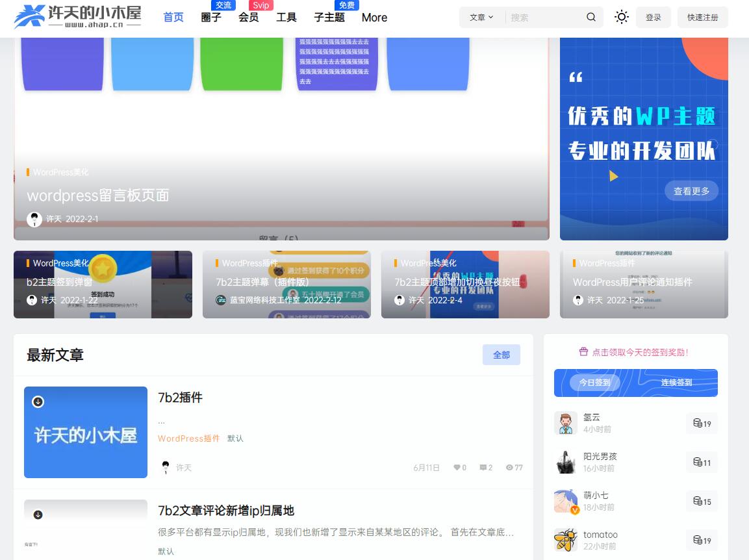The image size is (749, 560).
Task: Click download icon on 7b2文章评论 thumbnail
Action: click(38, 515)
